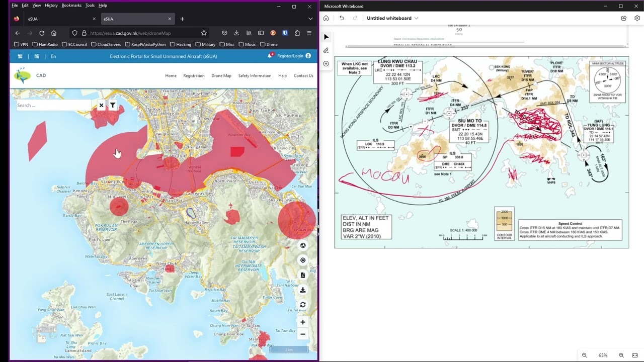Switch site language to English (En)

[53, 56]
